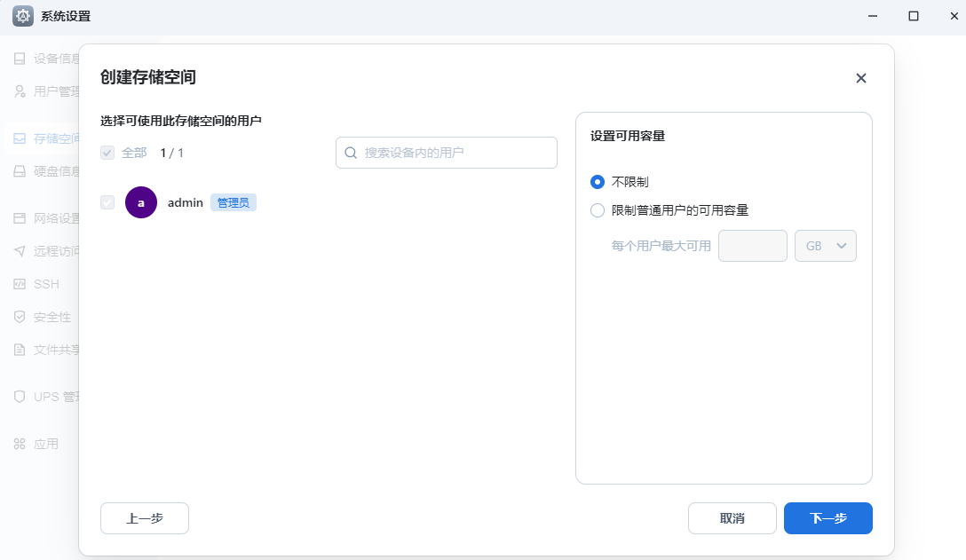Viewport: 966px width, 560px height.
Task: Click the 安全性 shield icon
Action: click(20, 317)
